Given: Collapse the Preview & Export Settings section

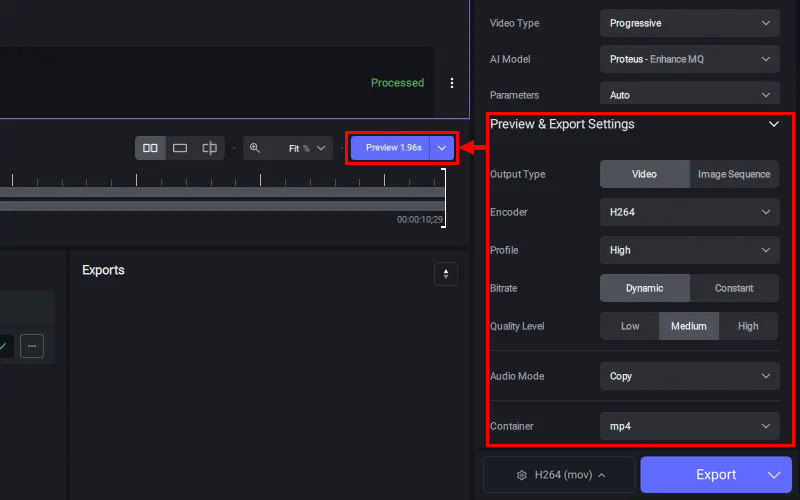Looking at the screenshot, I should pos(773,125).
